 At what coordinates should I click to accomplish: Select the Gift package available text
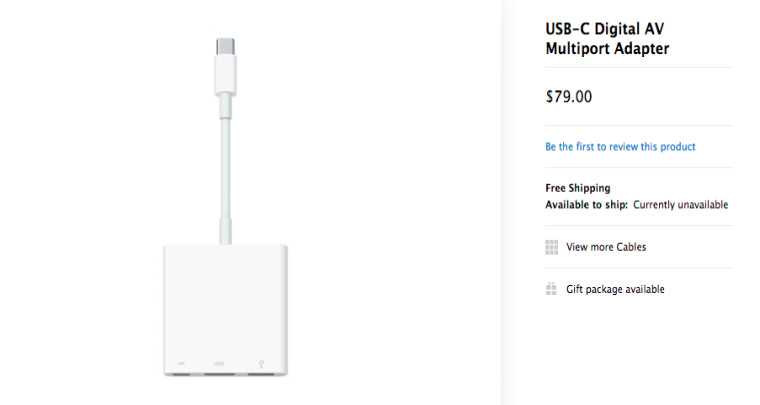click(615, 289)
